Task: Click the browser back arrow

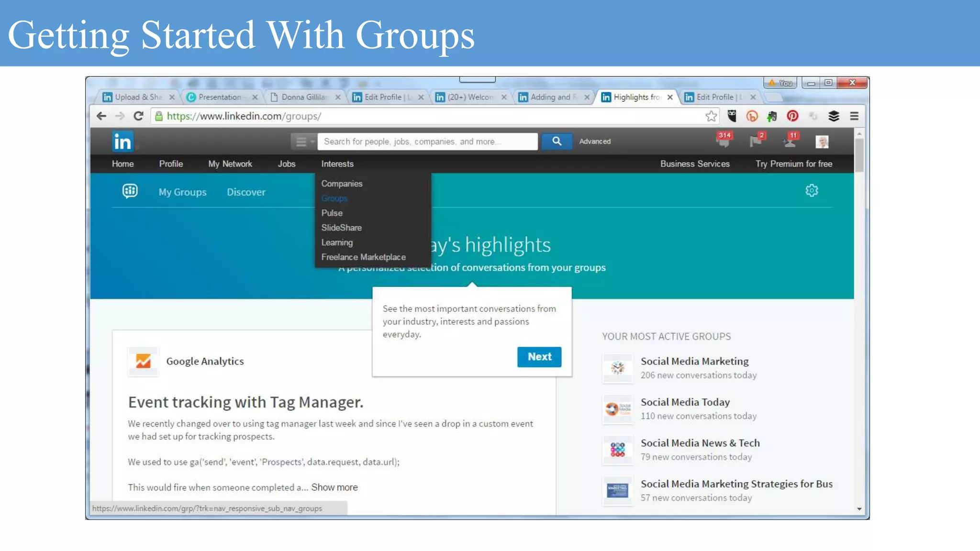Action: (x=101, y=116)
